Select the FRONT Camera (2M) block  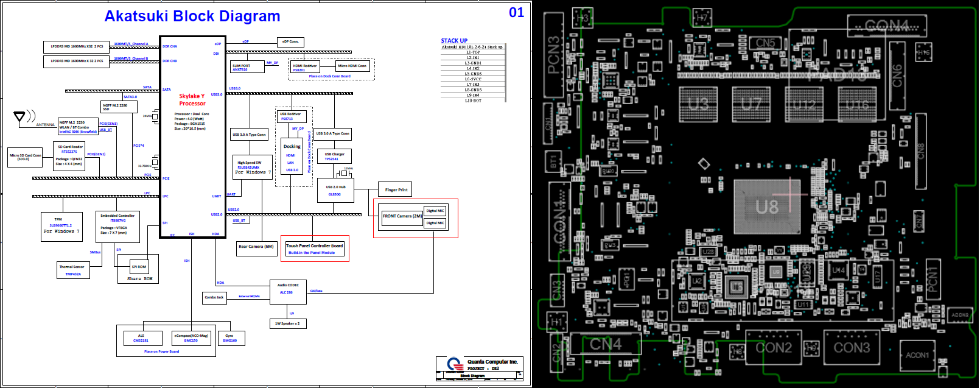tap(402, 216)
